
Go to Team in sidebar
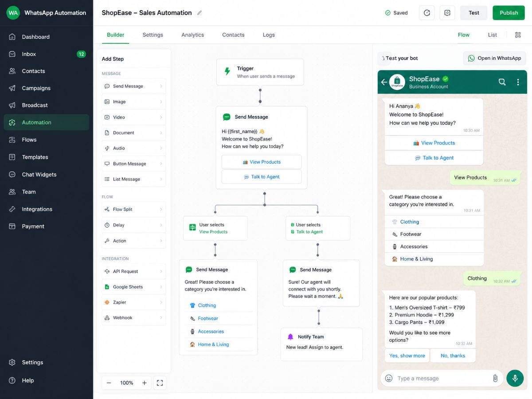[46, 192]
